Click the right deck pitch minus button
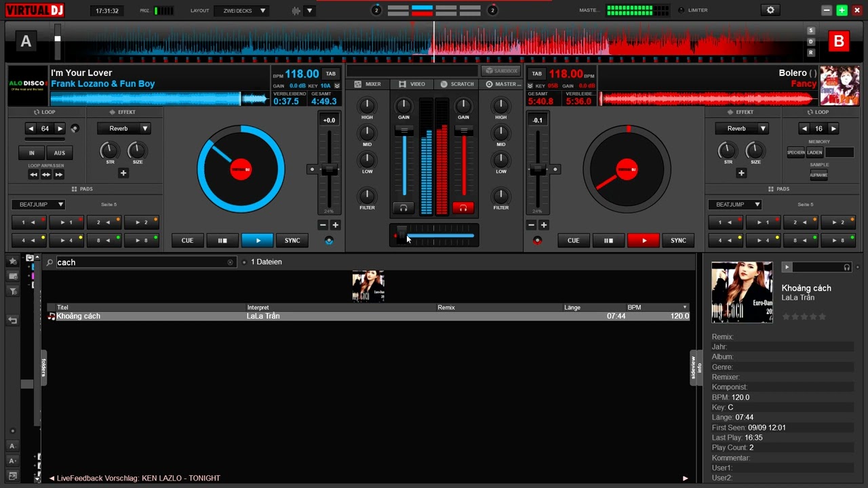The width and height of the screenshot is (868, 488). point(531,225)
